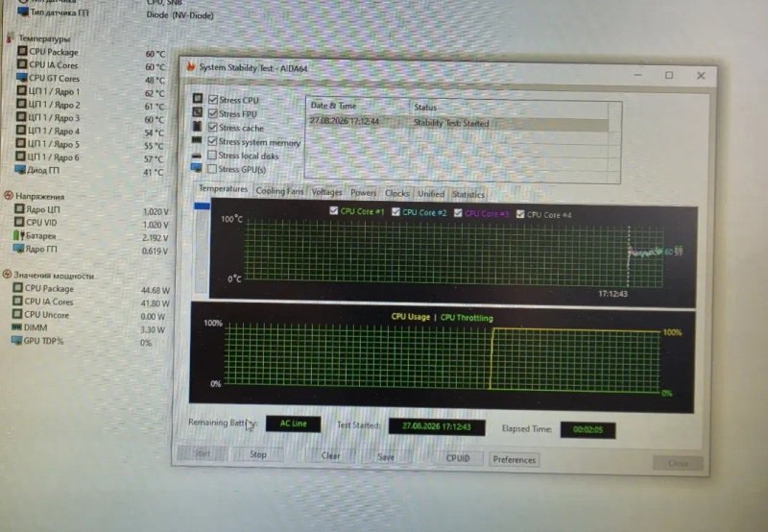Maximize the System Stability Test window
This screenshot has height=532, width=768.
click(669, 75)
